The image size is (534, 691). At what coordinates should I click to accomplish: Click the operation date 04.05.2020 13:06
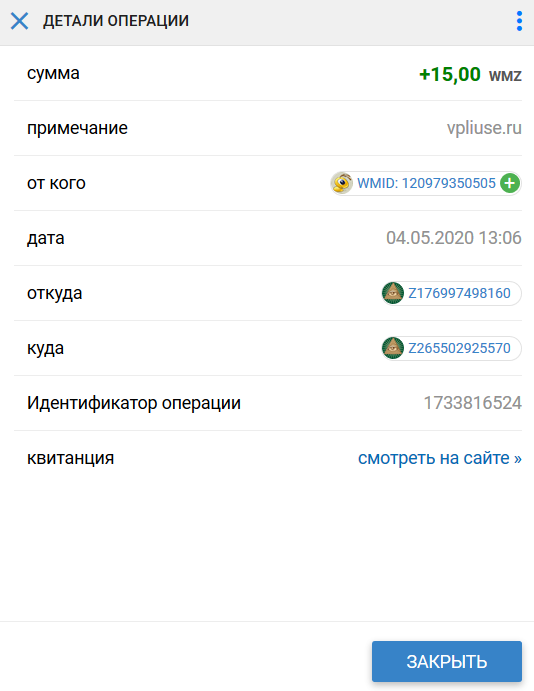tap(454, 238)
